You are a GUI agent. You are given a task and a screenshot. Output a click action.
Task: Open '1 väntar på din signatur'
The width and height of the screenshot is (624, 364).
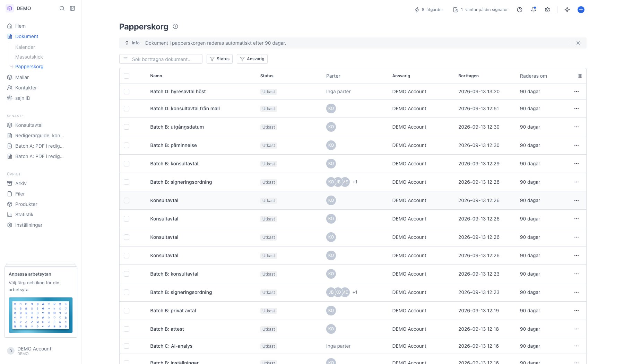coord(480,10)
